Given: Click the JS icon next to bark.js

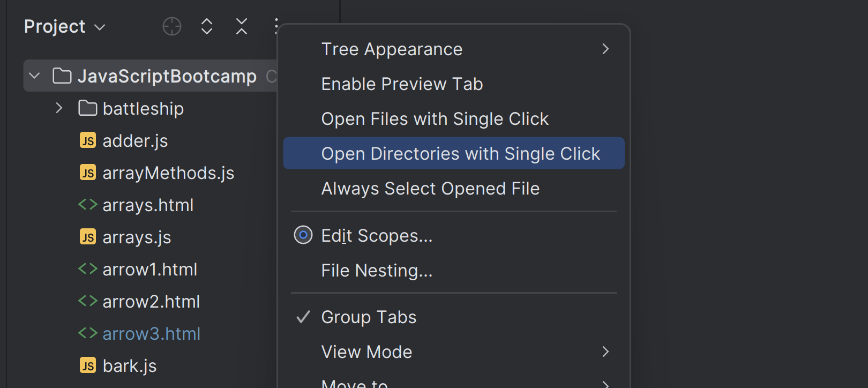Looking at the screenshot, I should [88, 365].
